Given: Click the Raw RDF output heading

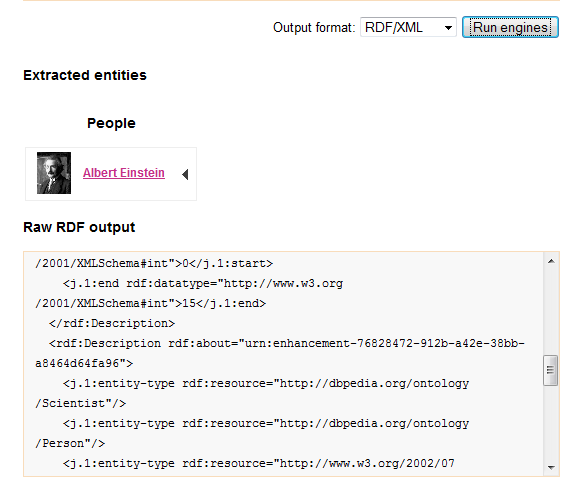Looking at the screenshot, I should [x=79, y=227].
